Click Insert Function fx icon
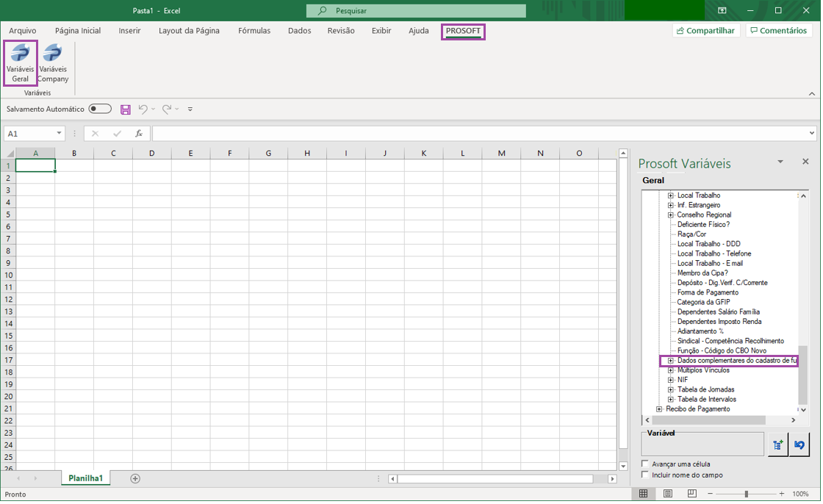The height and width of the screenshot is (504, 823). [139, 134]
